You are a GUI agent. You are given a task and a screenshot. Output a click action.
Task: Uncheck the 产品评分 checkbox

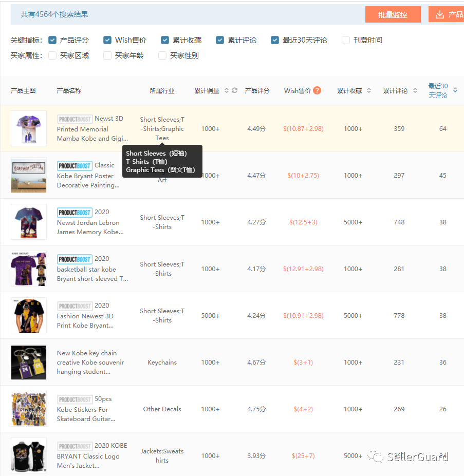[52, 40]
